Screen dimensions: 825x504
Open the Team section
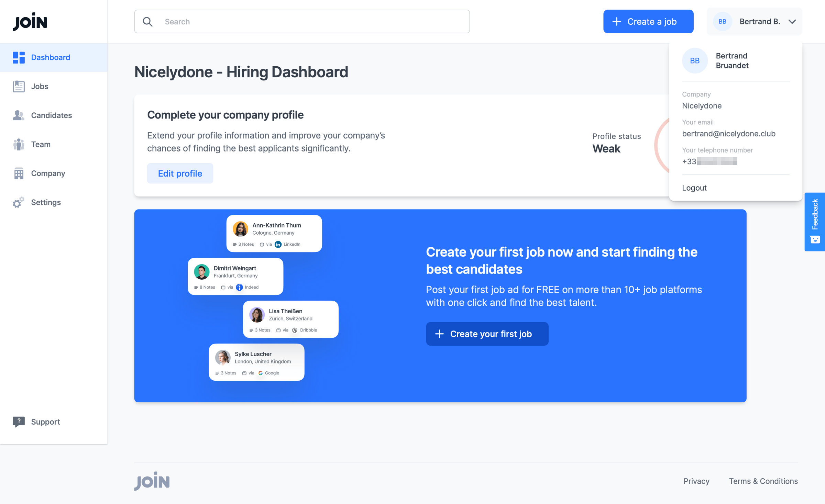pos(54,144)
